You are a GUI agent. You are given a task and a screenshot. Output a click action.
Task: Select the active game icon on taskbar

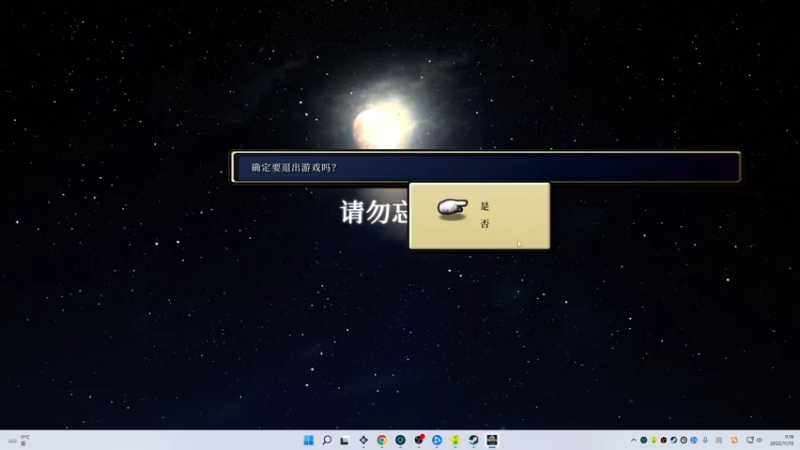pyautogui.click(x=492, y=440)
